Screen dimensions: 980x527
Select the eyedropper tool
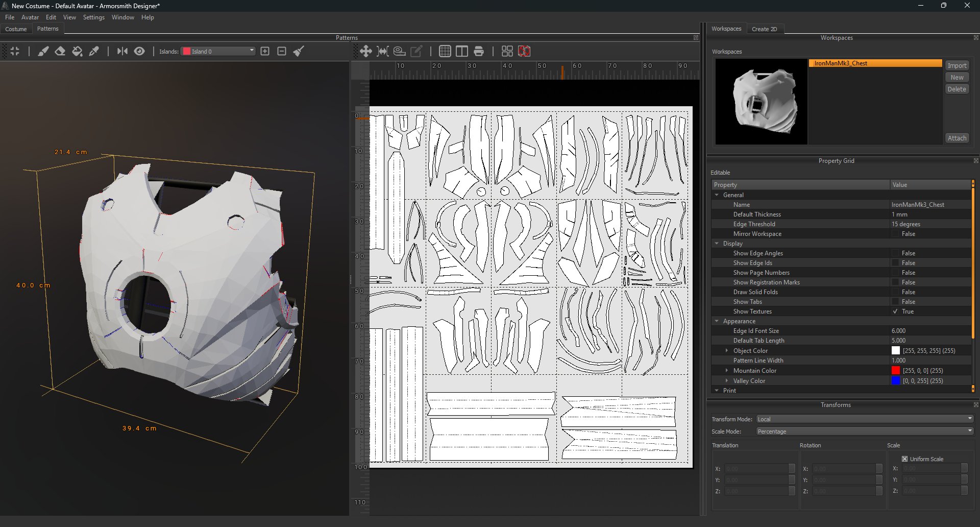(94, 51)
